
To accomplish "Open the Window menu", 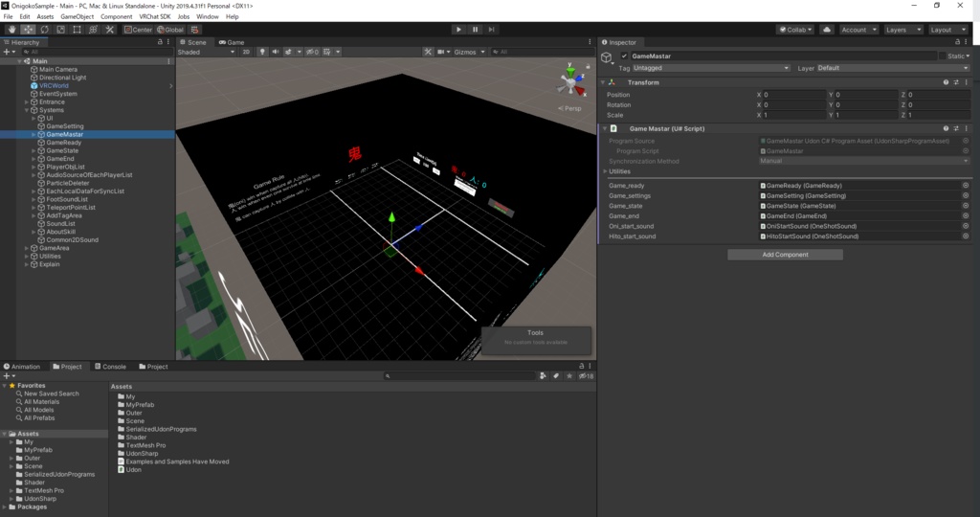I will point(208,17).
